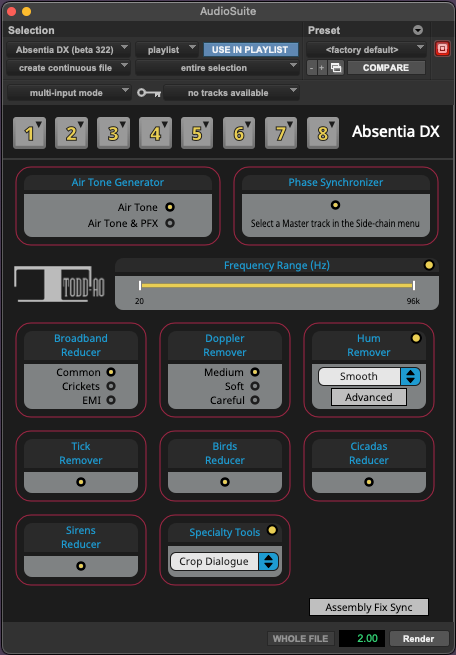This screenshot has width=456, height=655.
Task: Toggle the Specialty Tools enable light
Action: (x=272, y=530)
